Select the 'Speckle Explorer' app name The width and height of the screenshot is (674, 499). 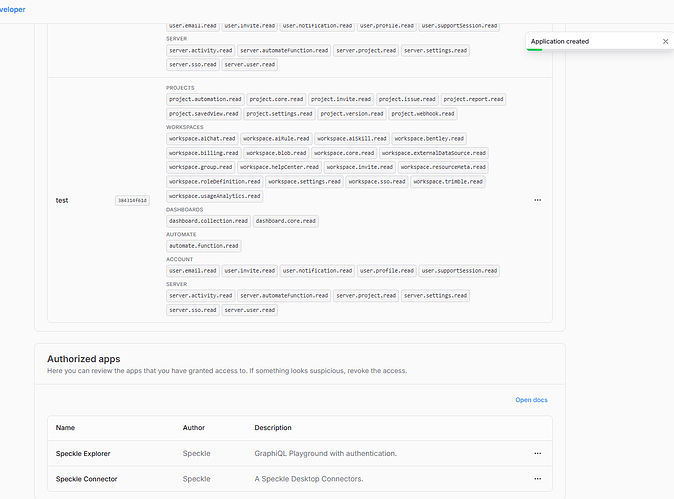[83, 453]
